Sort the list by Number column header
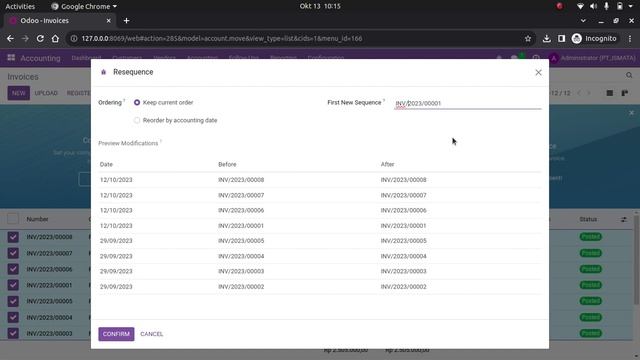Viewport: 640px width, 360px height. click(x=37, y=219)
